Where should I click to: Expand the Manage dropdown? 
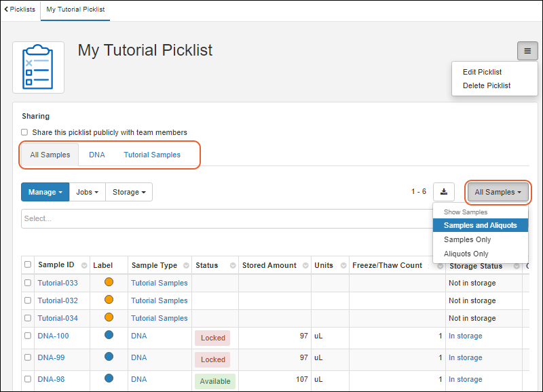pos(45,192)
